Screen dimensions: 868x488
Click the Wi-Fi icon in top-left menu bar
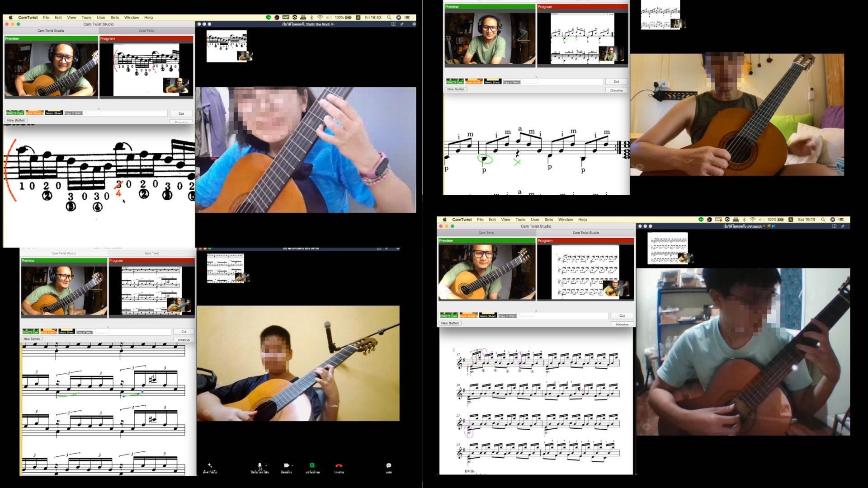point(320,18)
